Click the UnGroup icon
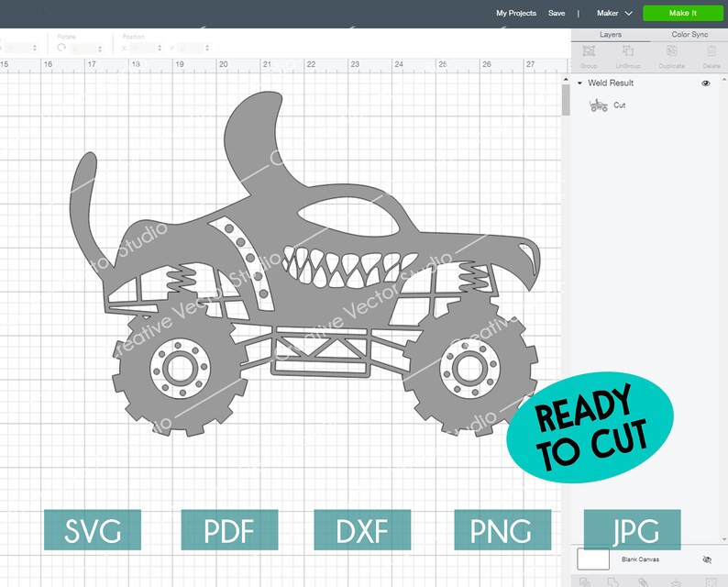This screenshot has height=587, width=728. click(x=628, y=51)
